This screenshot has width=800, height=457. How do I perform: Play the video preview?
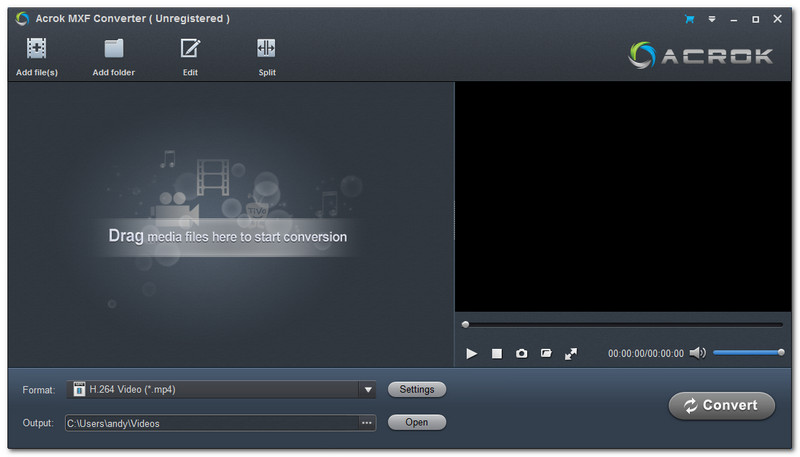(x=472, y=353)
